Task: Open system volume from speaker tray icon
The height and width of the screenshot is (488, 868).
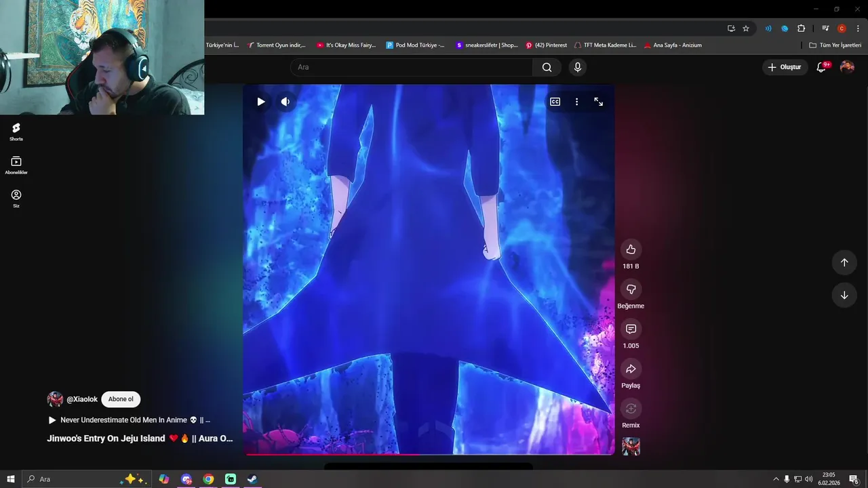Action: point(808,479)
